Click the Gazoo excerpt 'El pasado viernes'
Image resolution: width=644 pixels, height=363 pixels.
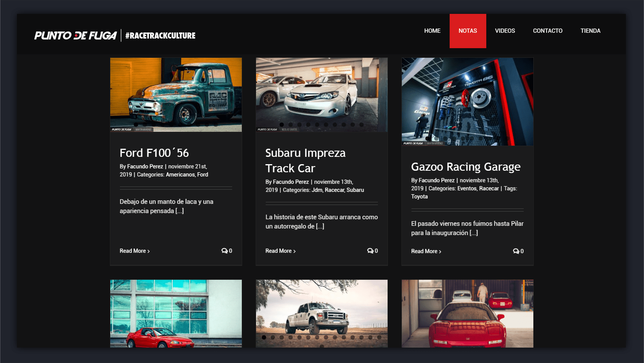pyautogui.click(x=467, y=228)
